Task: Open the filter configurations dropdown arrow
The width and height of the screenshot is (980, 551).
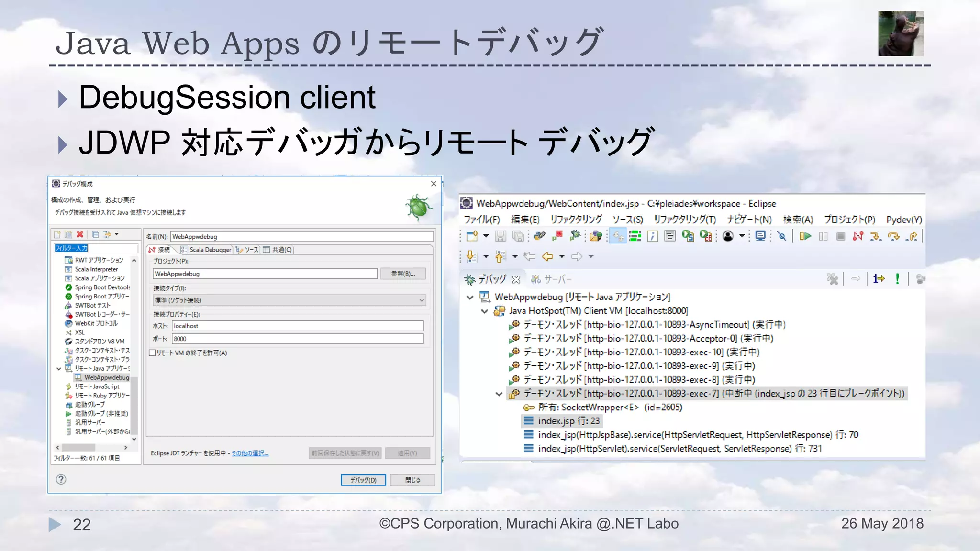Action: click(x=116, y=234)
